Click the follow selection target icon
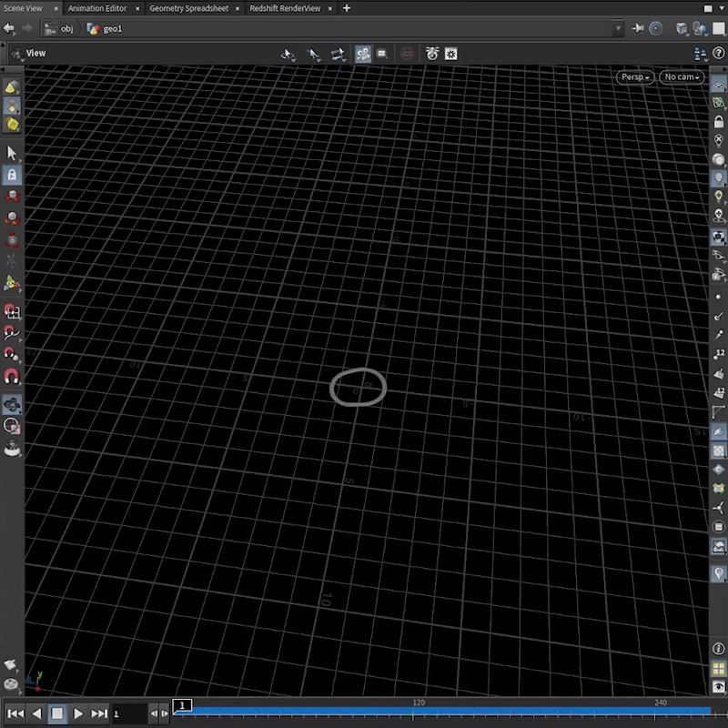 pos(655,28)
